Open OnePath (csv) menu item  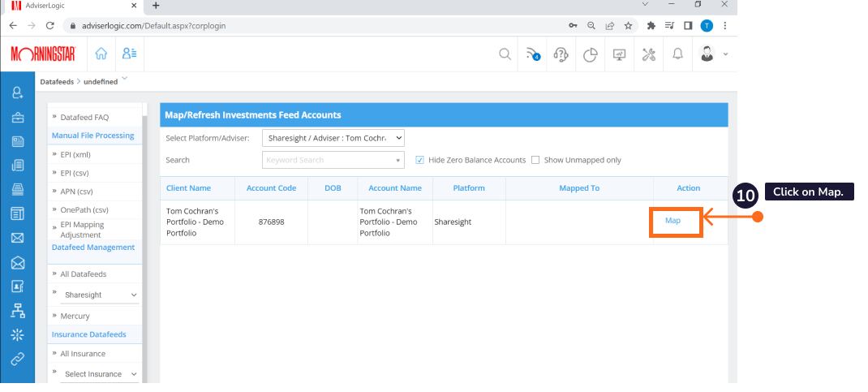(x=84, y=210)
